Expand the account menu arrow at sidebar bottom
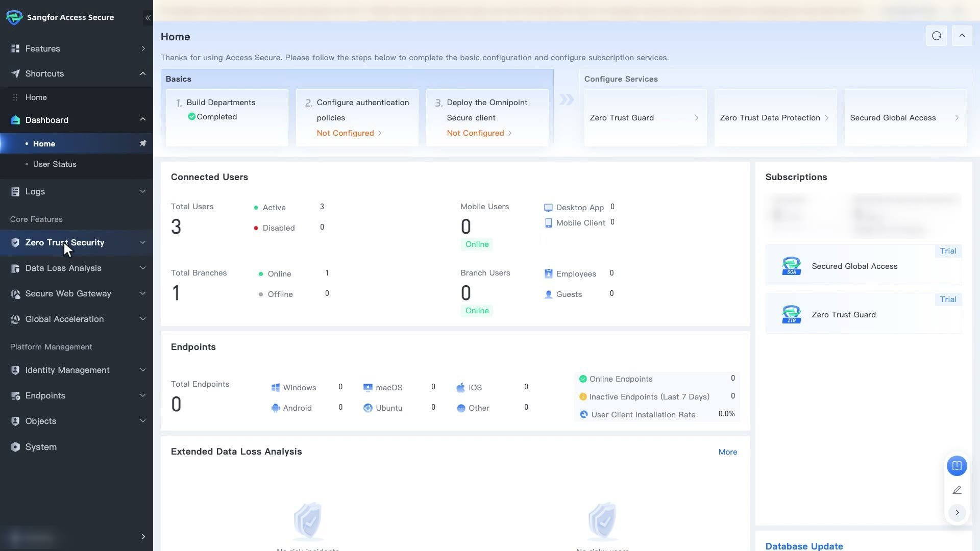The image size is (980, 551). (143, 537)
